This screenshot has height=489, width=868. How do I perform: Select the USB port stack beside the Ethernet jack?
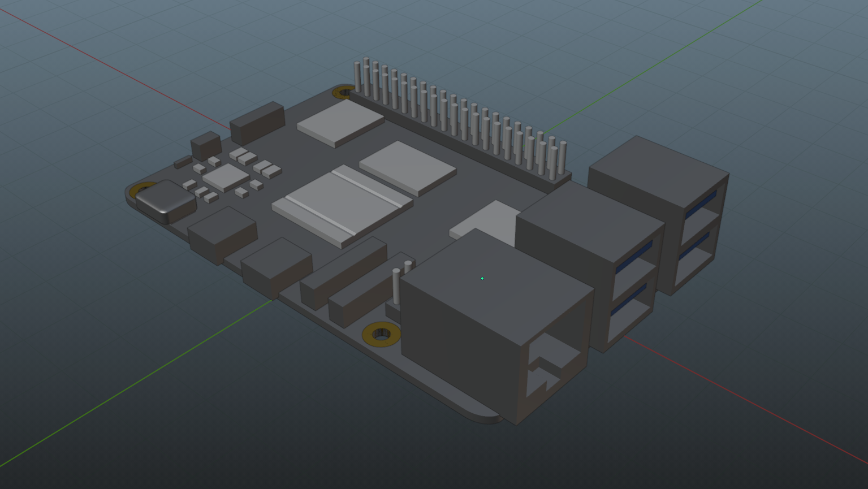pos(590,266)
